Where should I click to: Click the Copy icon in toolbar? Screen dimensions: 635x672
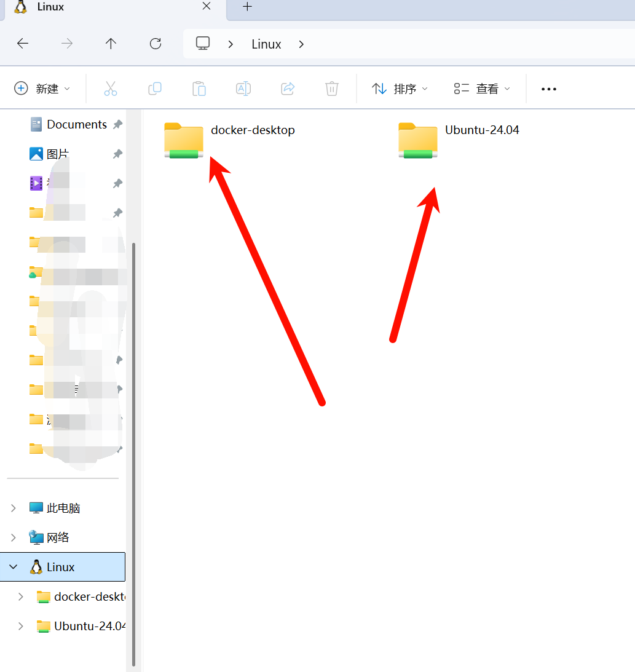pyautogui.click(x=155, y=89)
